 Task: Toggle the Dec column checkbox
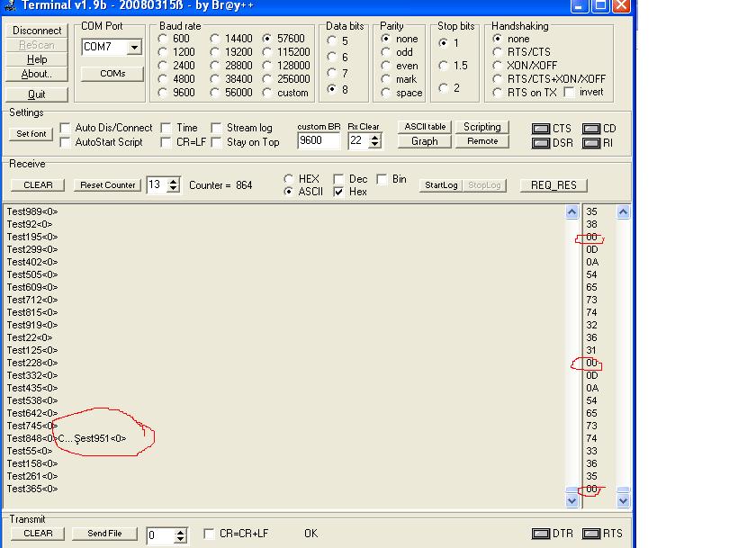pos(338,179)
